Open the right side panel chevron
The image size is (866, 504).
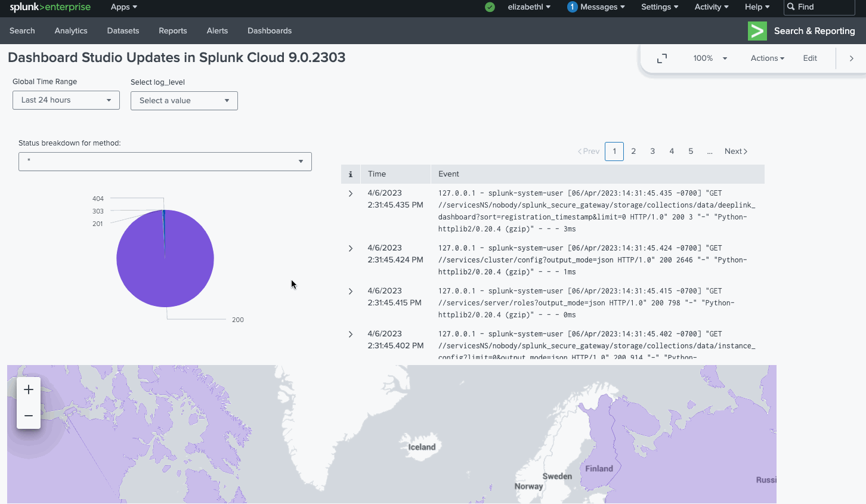click(851, 58)
